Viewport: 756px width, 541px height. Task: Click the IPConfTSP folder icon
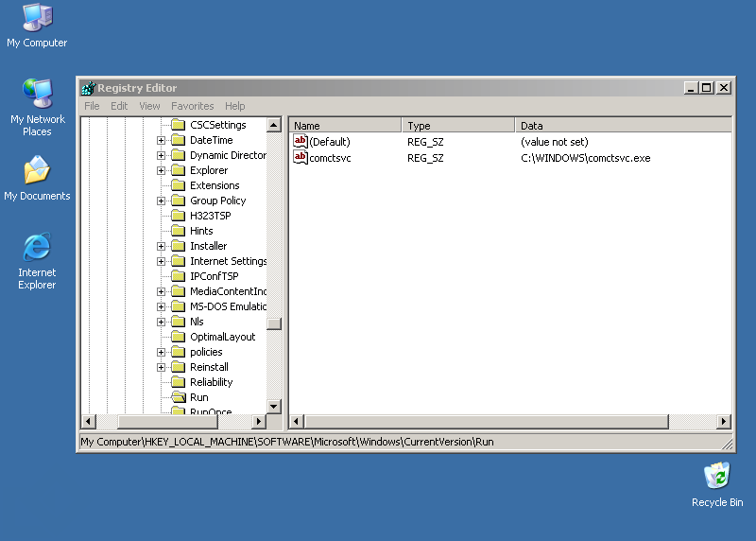179,276
